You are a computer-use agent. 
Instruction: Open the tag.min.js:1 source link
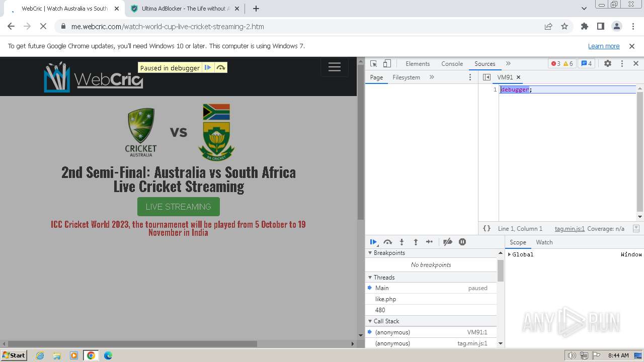click(570, 228)
